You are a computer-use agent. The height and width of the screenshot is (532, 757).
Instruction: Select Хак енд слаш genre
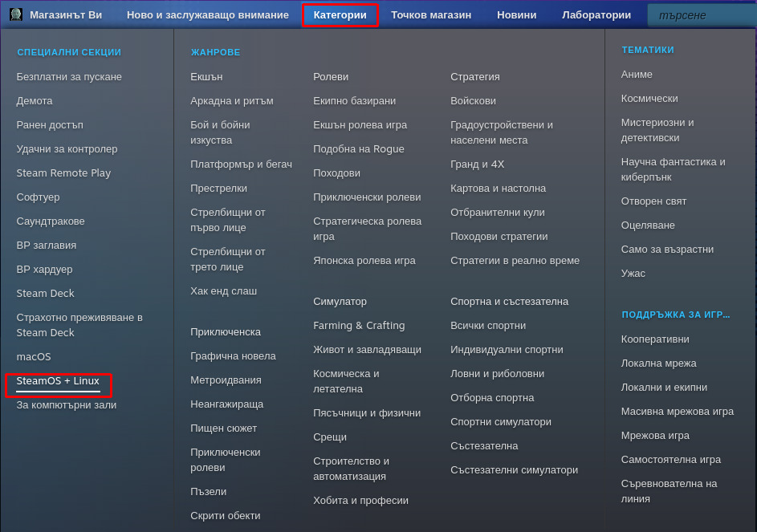click(x=223, y=291)
